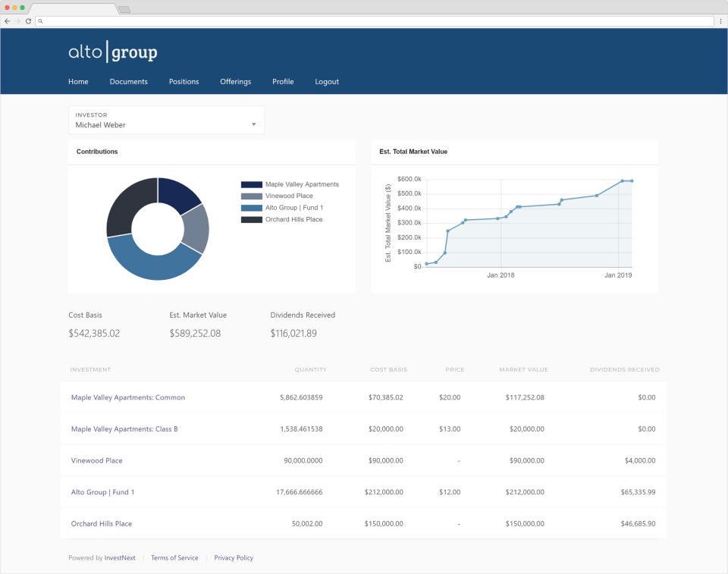Open Privacy Policy link

pyautogui.click(x=234, y=558)
